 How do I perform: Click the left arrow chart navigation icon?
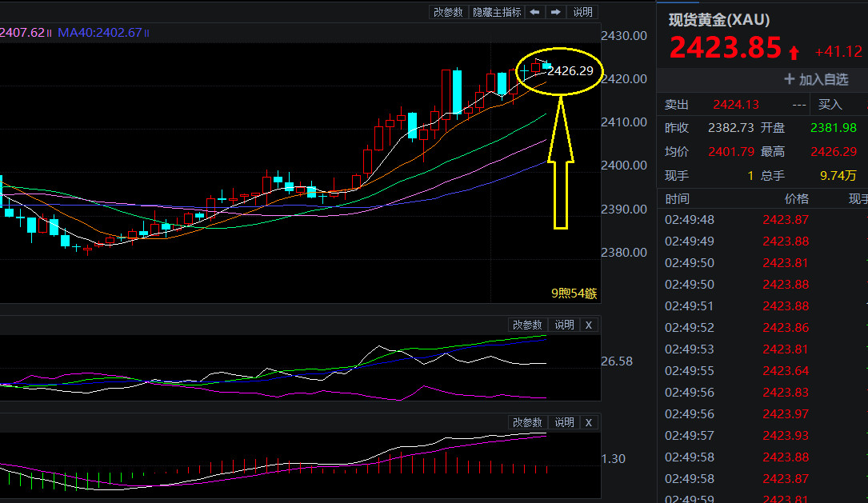tap(534, 12)
